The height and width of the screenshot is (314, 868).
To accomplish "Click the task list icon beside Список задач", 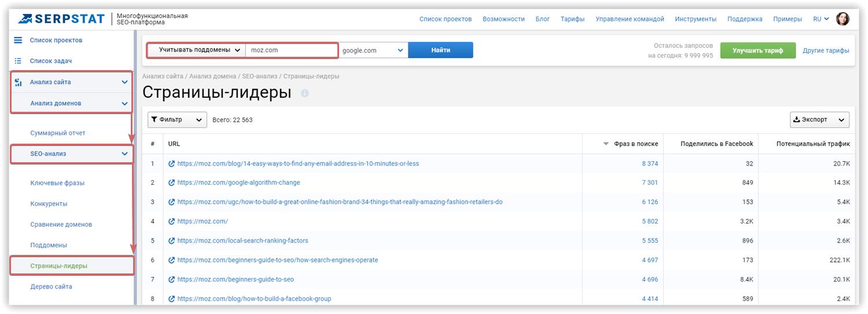I will (x=18, y=61).
